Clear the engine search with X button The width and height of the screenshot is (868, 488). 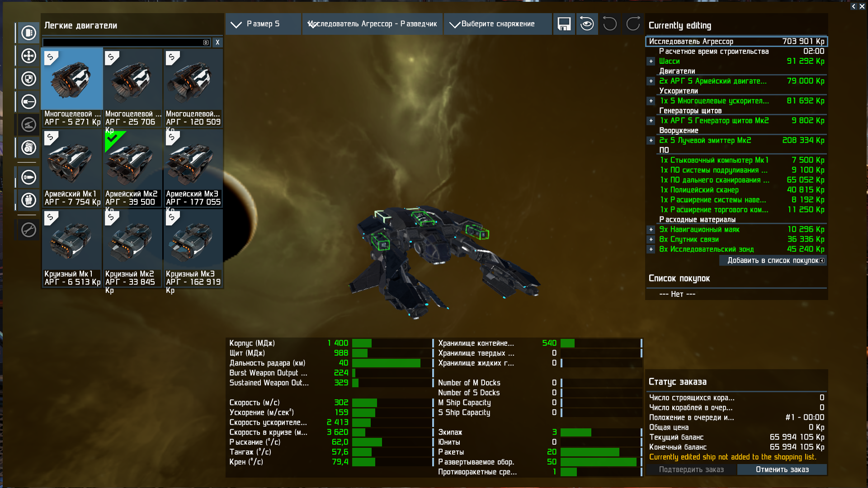[217, 42]
